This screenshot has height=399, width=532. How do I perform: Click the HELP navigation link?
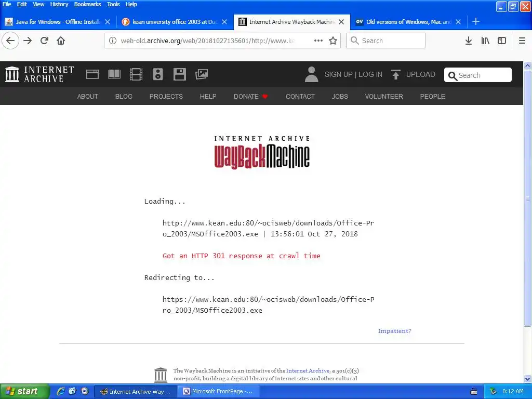(x=208, y=96)
